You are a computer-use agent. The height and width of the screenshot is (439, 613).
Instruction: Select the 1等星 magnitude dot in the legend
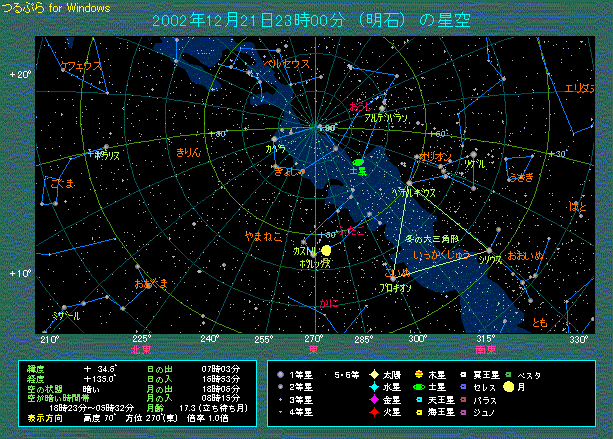[286, 375]
